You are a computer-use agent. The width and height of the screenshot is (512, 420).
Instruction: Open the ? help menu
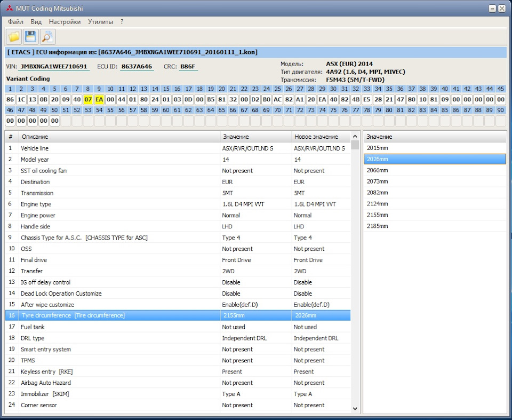122,22
